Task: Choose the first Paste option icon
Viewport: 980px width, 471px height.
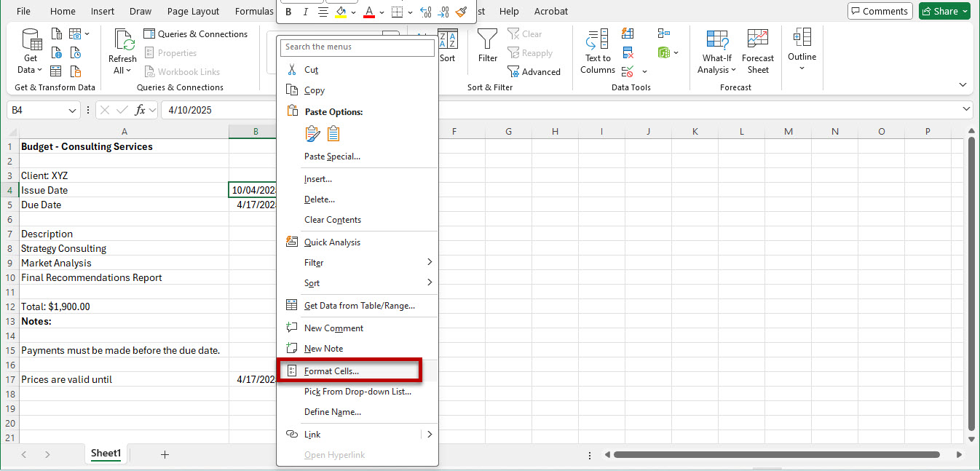Action: tap(312, 133)
